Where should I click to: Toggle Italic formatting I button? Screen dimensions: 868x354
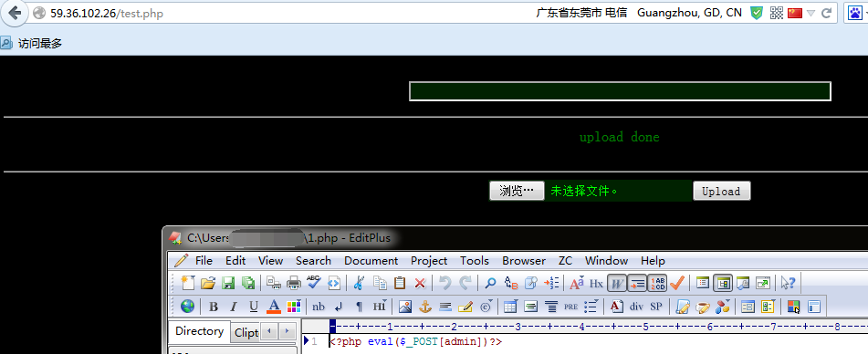tap(233, 307)
